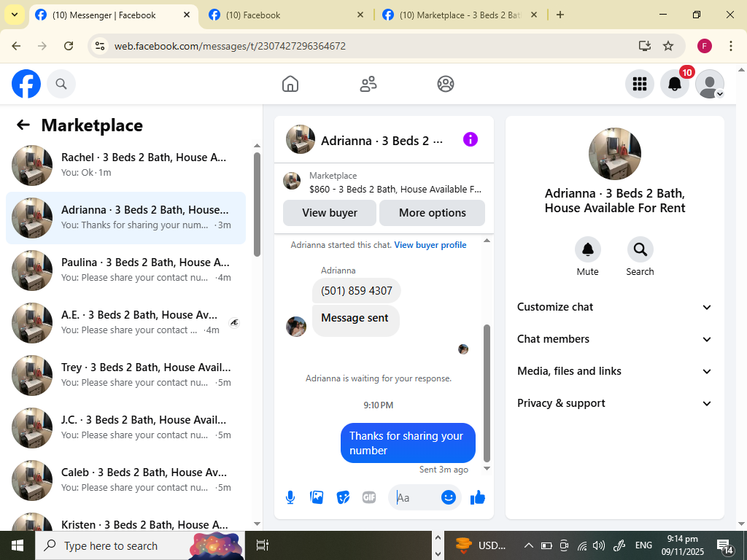Open Trey's conversation
Image resolution: width=747 pixels, height=560 pixels.
(125, 375)
